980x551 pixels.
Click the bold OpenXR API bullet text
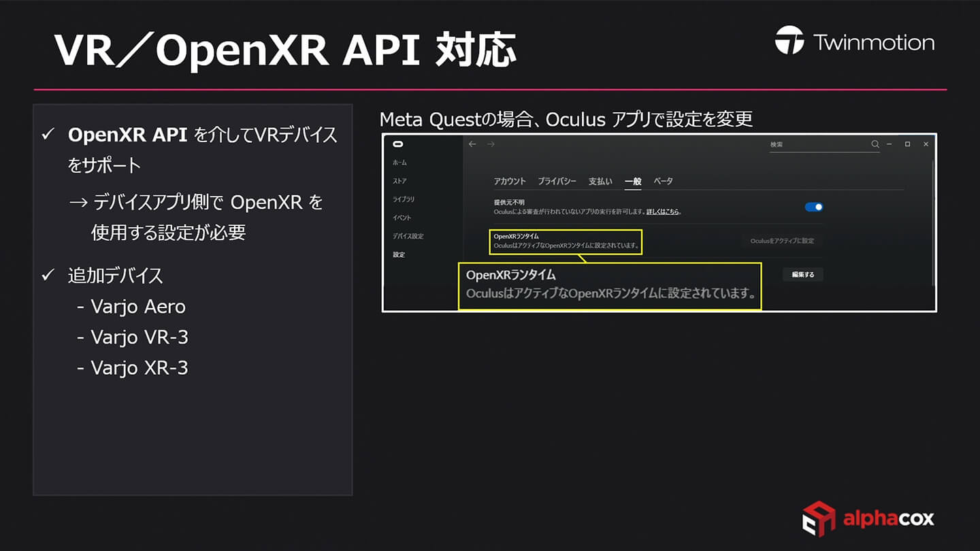128,135
